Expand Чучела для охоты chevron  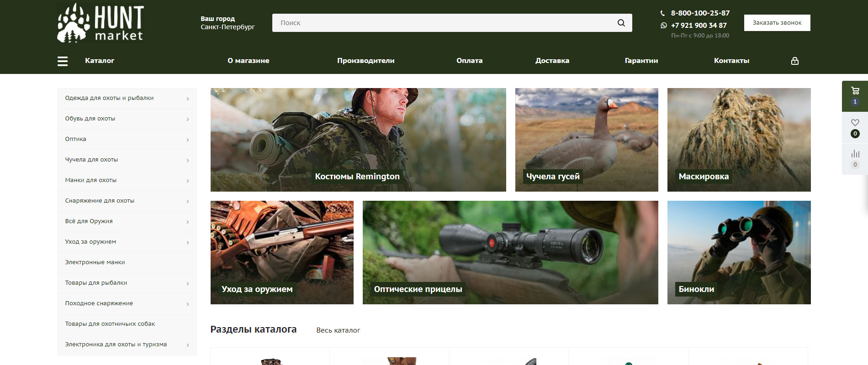tap(188, 160)
